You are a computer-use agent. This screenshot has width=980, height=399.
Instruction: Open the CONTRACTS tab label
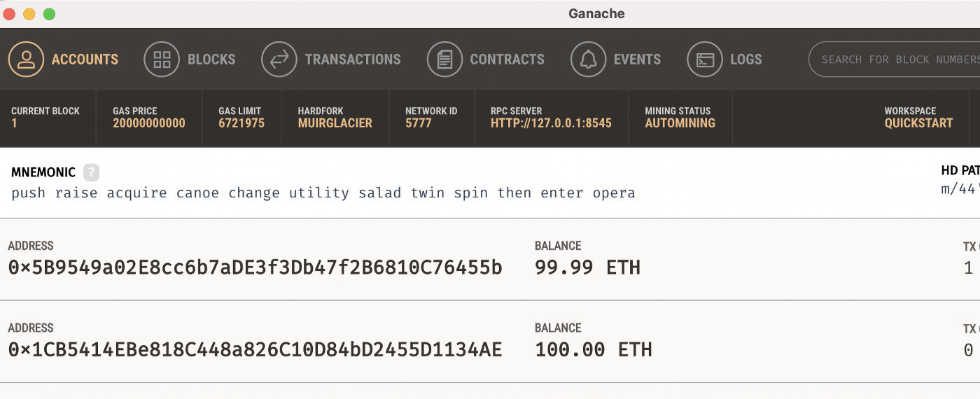(507, 59)
